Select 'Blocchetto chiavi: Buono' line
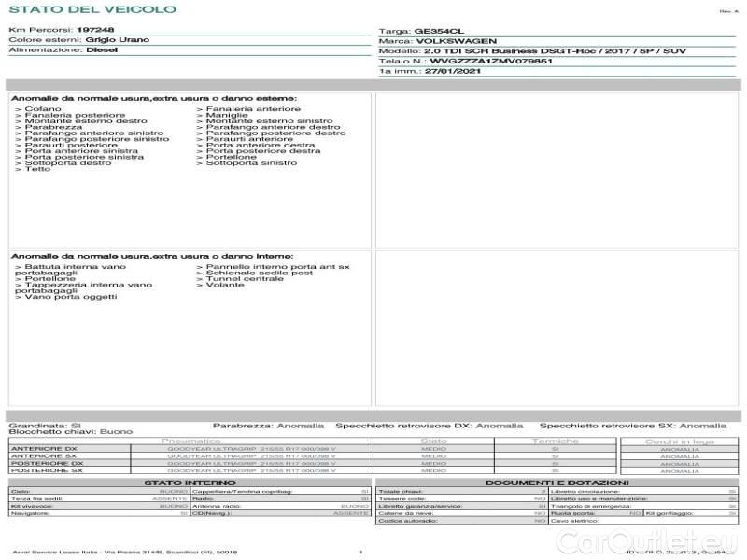Viewport: 747px width, 560px height. [x=71, y=431]
